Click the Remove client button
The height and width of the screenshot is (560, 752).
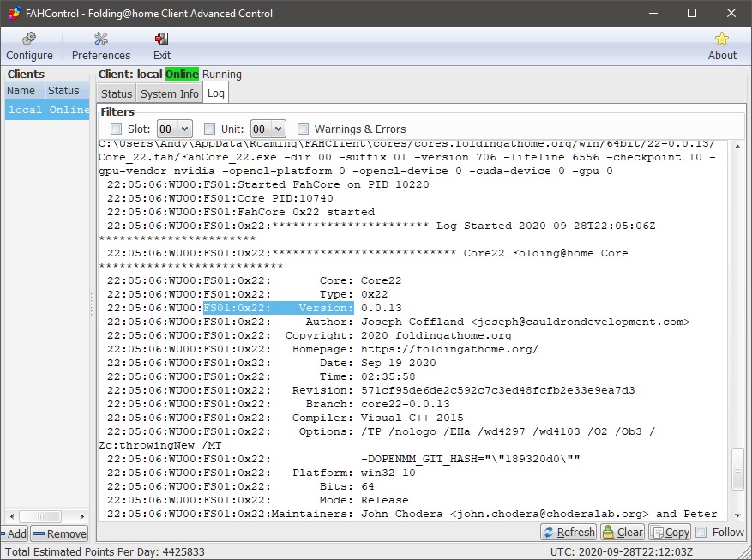click(x=59, y=533)
